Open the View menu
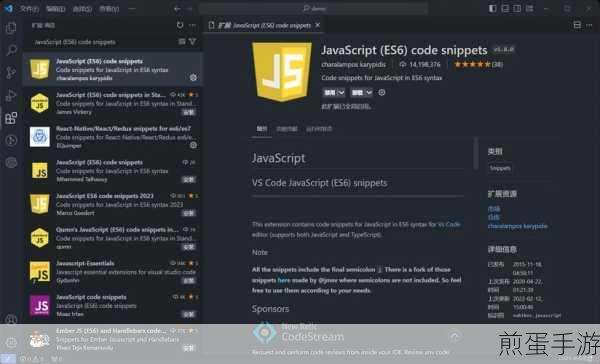The image size is (600, 364). coord(109,8)
